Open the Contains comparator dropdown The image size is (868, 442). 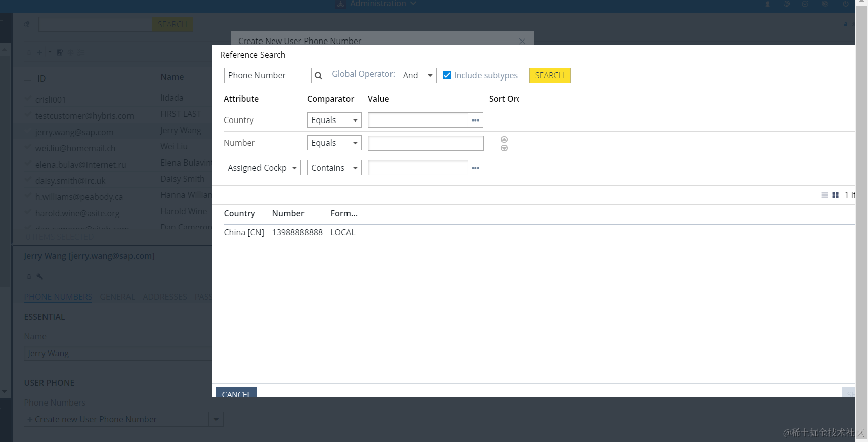pos(334,168)
